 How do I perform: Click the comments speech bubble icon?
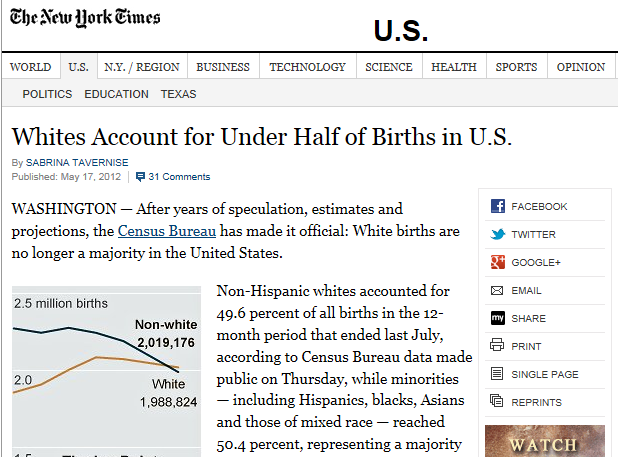139,177
